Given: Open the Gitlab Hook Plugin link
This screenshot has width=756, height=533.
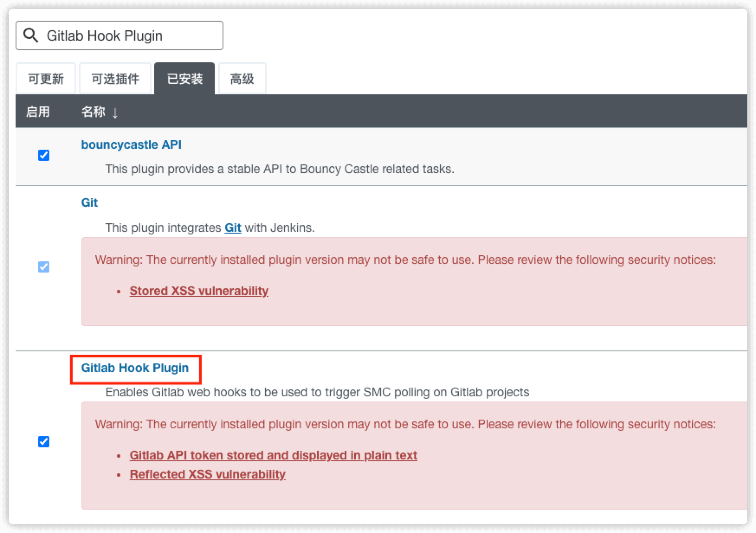Looking at the screenshot, I should 135,368.
